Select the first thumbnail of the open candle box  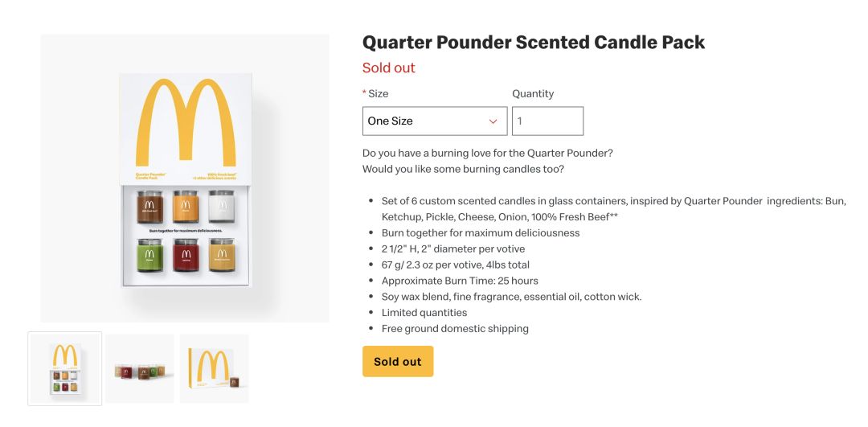tap(65, 368)
